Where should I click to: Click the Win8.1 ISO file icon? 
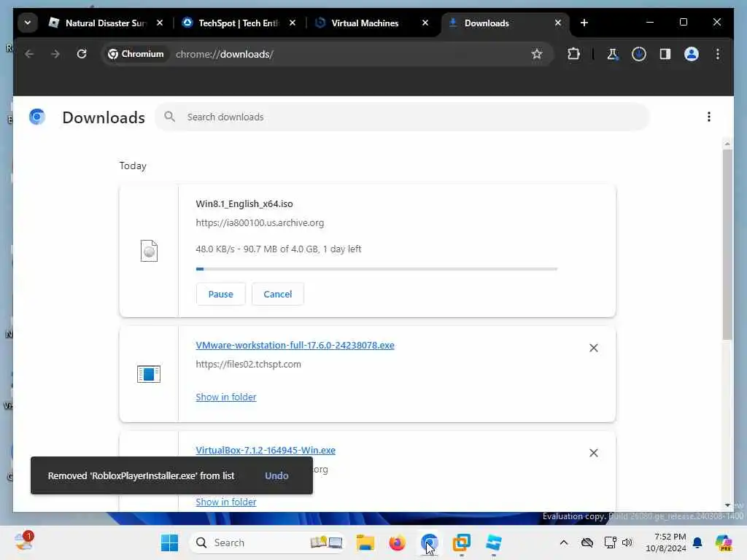pyautogui.click(x=149, y=251)
